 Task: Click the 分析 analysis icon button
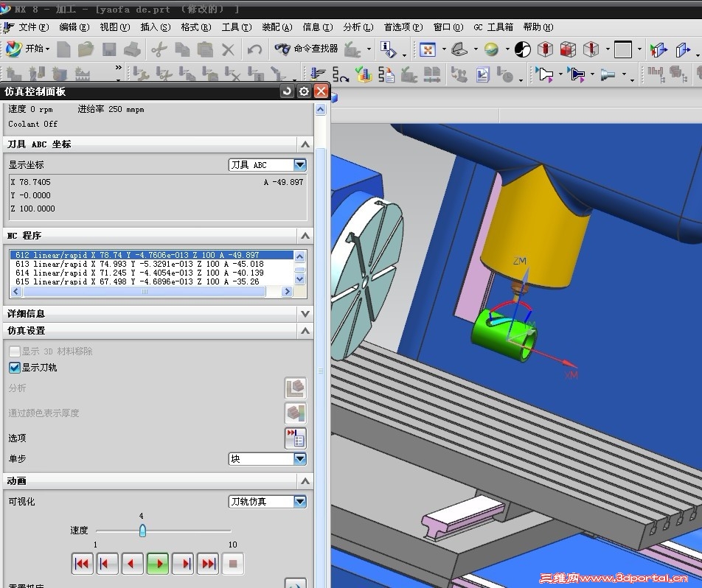[296, 388]
